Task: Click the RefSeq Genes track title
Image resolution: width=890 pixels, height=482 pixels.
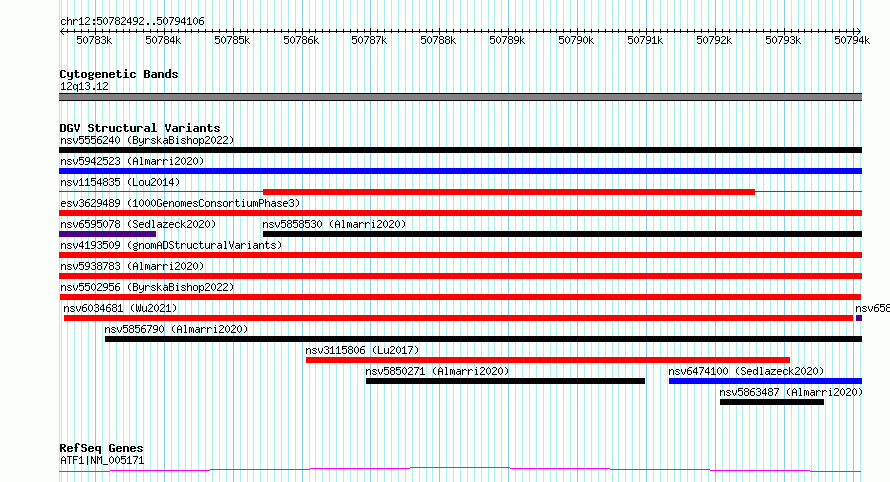Action: tap(101, 449)
